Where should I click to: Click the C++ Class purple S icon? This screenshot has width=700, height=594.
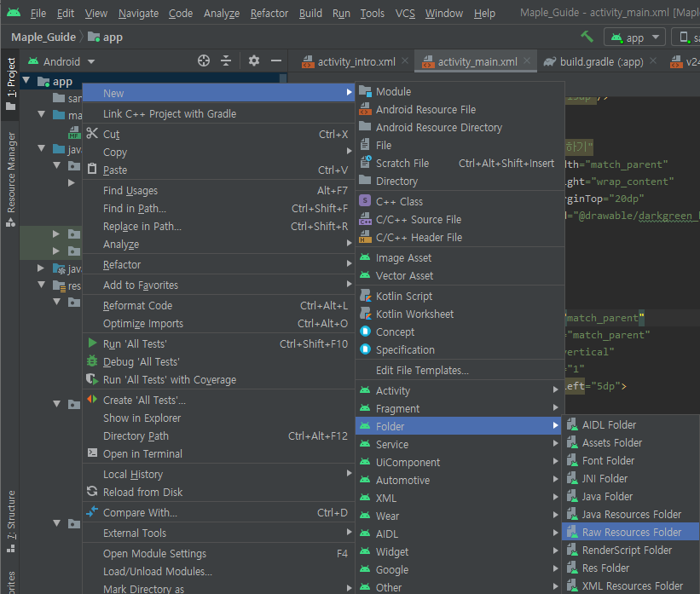point(365,201)
